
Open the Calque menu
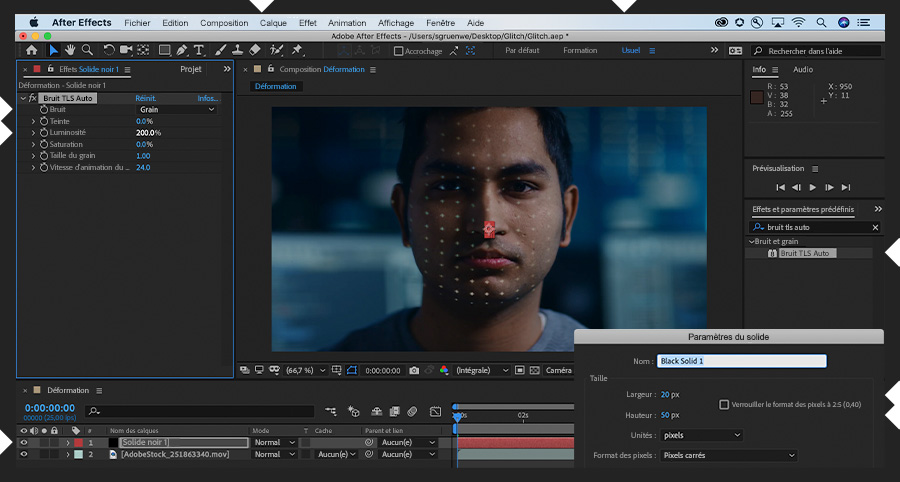pos(273,22)
